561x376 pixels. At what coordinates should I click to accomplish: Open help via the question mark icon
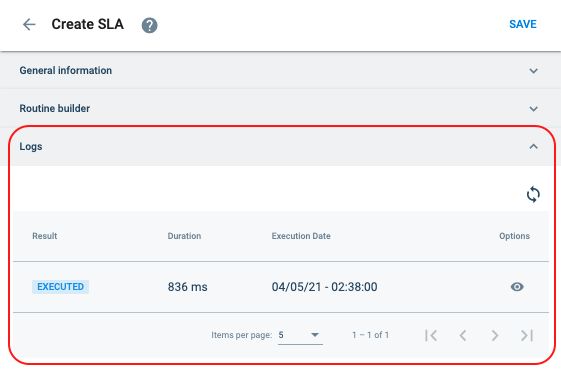coord(150,25)
